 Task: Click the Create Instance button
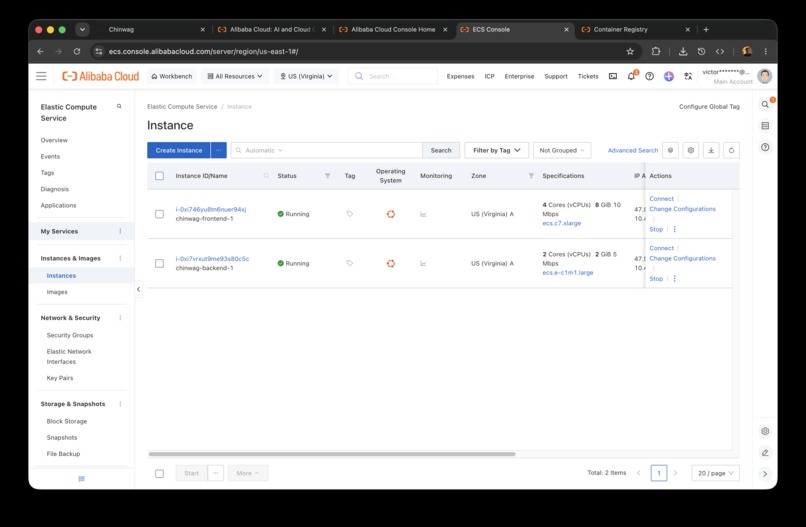tap(179, 150)
